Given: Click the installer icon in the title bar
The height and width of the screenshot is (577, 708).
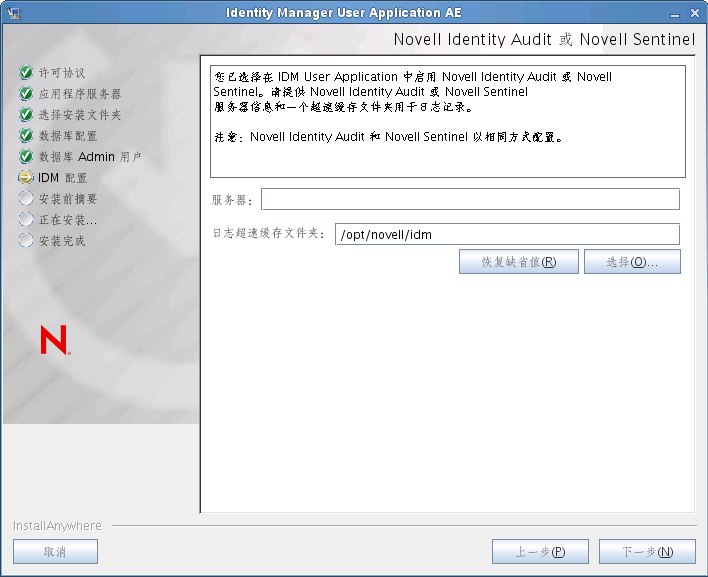Looking at the screenshot, I should click(x=14, y=13).
